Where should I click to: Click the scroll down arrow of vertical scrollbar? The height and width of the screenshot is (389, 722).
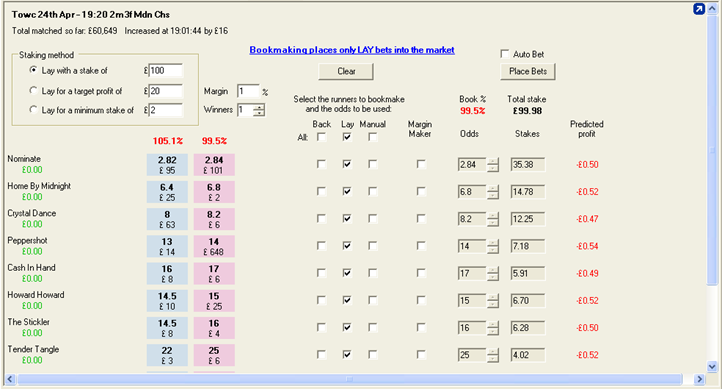712,367
